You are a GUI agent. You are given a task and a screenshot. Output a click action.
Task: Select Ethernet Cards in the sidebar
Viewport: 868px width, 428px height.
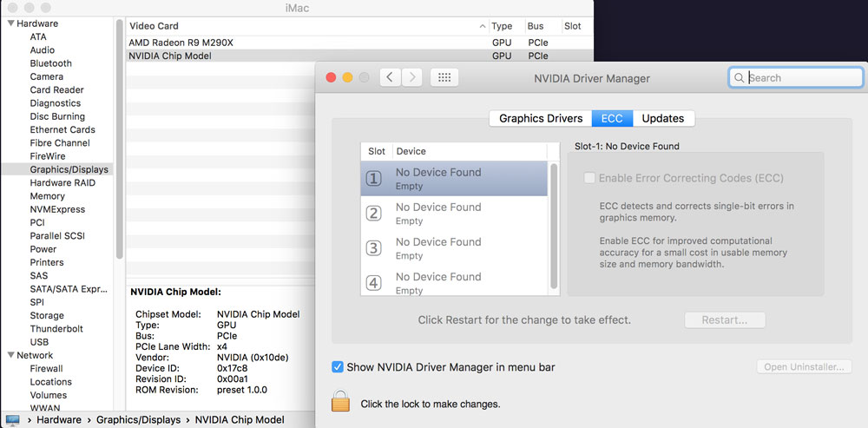tap(62, 129)
